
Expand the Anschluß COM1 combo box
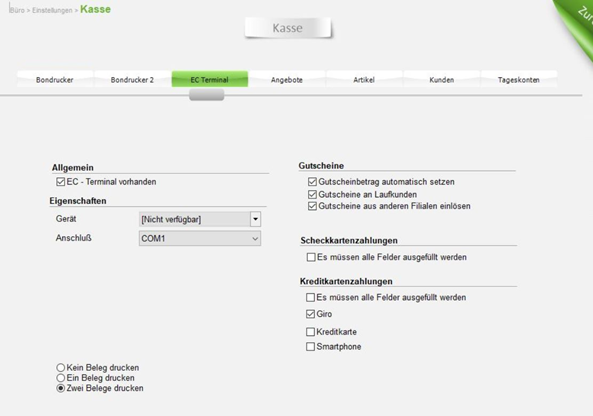click(x=200, y=239)
